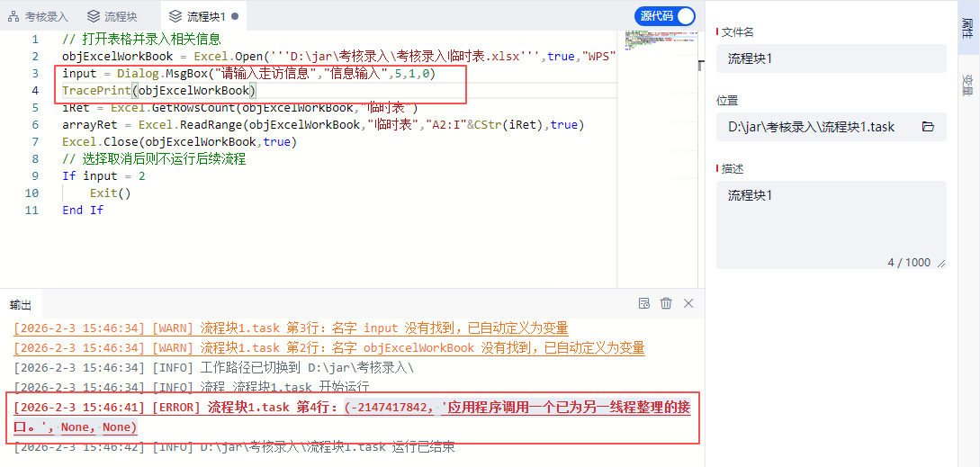
Task: Open the 变量 variables side tab
Action: click(968, 85)
